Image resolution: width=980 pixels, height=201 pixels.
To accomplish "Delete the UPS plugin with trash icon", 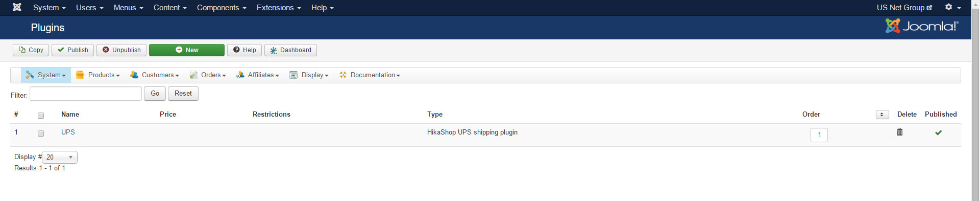I will pyautogui.click(x=900, y=132).
